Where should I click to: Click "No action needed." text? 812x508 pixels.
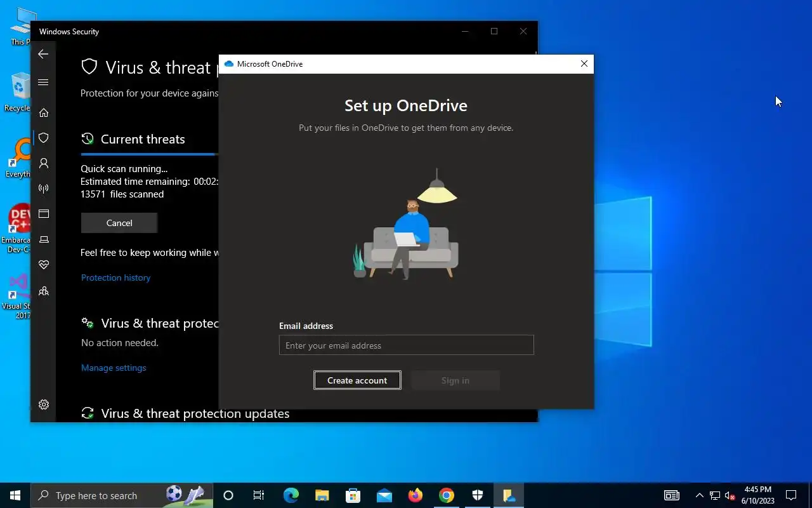click(x=119, y=343)
